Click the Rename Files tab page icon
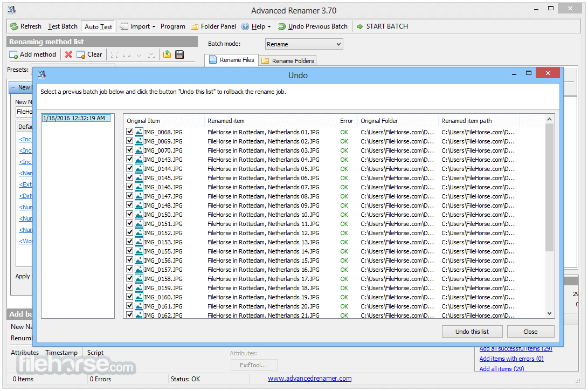The width and height of the screenshot is (588, 391). 213,60
